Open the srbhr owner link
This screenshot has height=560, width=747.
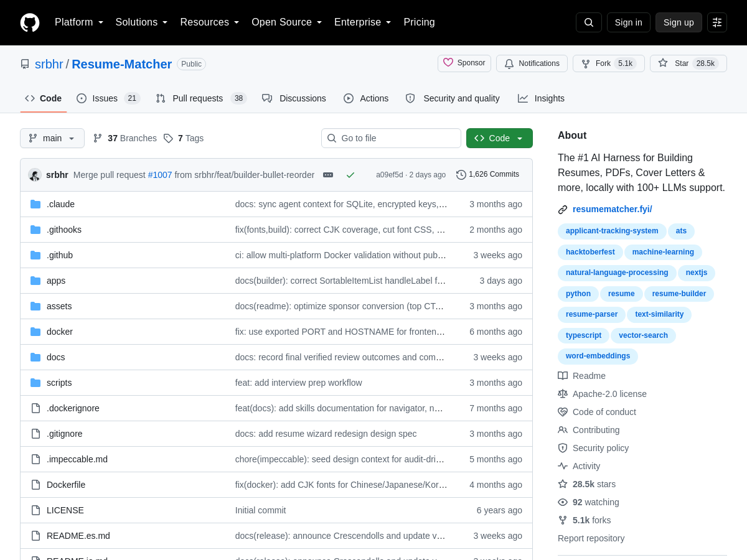tap(49, 64)
